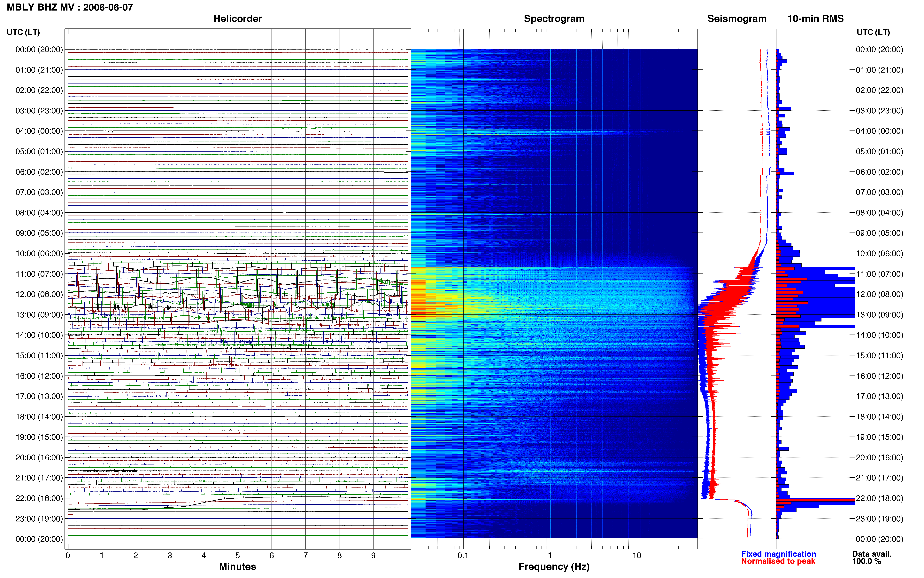
Task: Click left time label '01:00 (21:00)'
Action: [x=39, y=70]
